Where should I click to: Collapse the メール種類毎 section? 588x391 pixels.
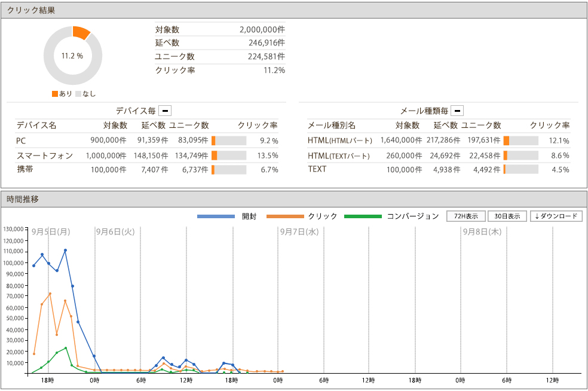[x=457, y=111]
